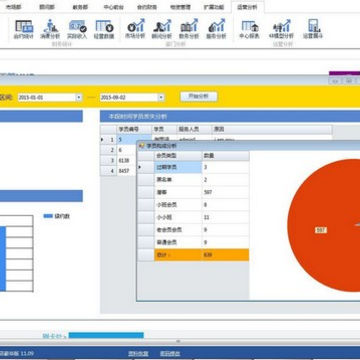Click the 开始分析 start analysis button
Screen dimensions: 360x360
click(x=199, y=96)
